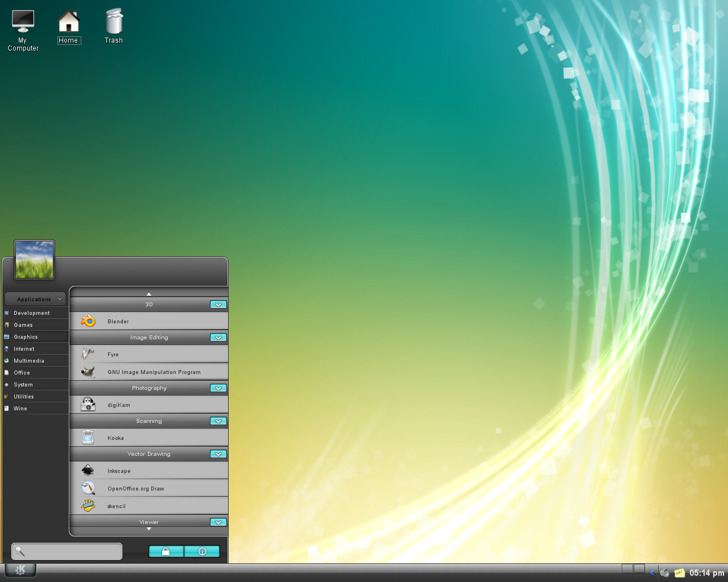Click the Vector Drawing header label
Image resolution: width=728 pixels, height=582 pixels.
pos(149,454)
